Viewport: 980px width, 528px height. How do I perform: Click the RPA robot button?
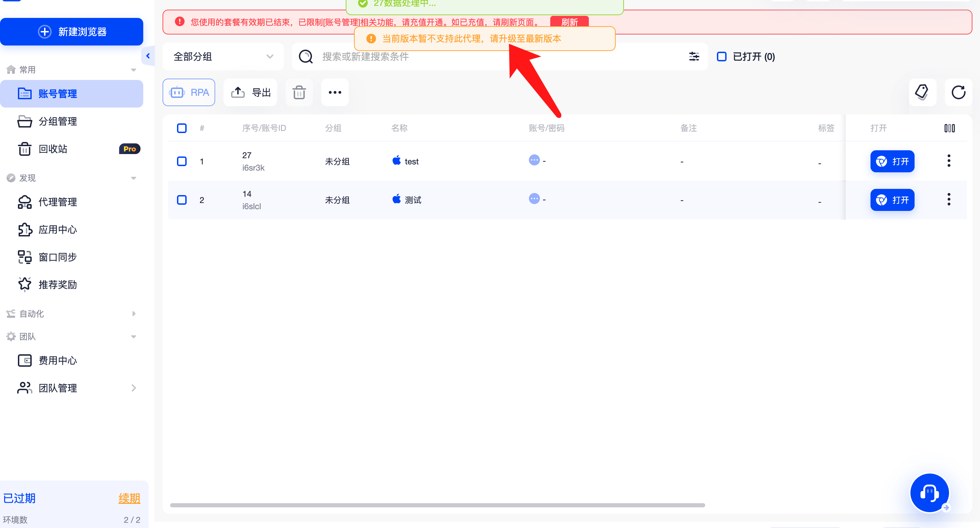[x=189, y=92]
